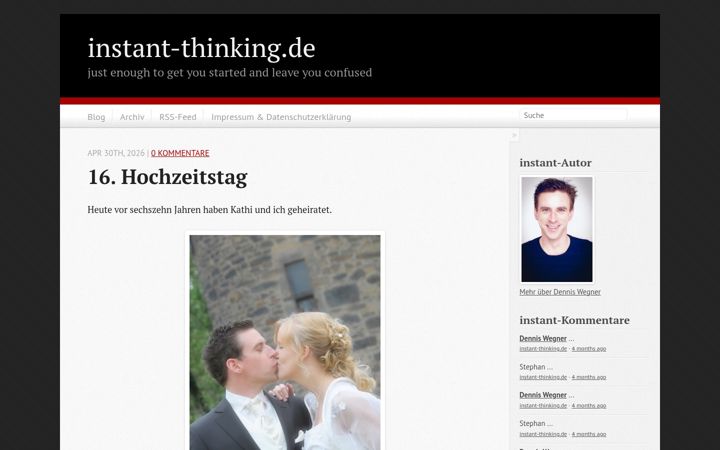The height and width of the screenshot is (450, 720).
Task: Click the instant-thinking.de link under first Dennis Wegner
Action: point(543,349)
